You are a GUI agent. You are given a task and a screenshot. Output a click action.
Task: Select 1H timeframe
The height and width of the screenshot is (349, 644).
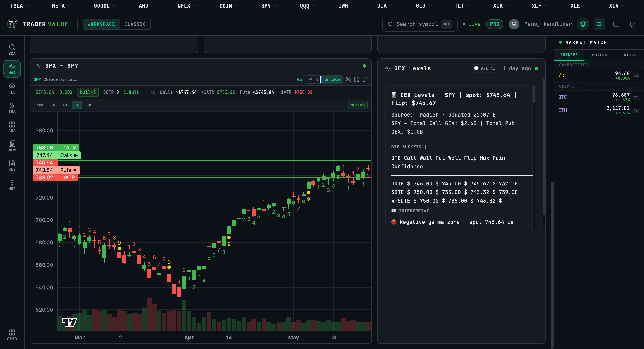pyautogui.click(x=53, y=105)
